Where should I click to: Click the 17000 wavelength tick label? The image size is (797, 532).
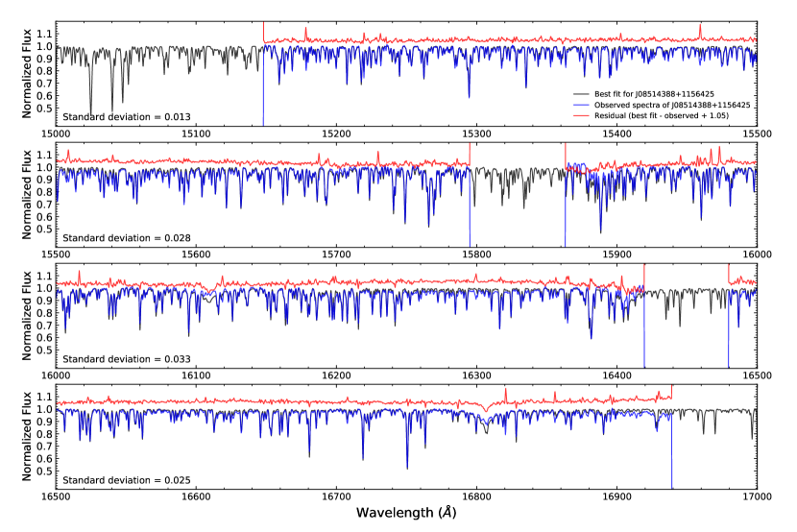[x=758, y=496]
